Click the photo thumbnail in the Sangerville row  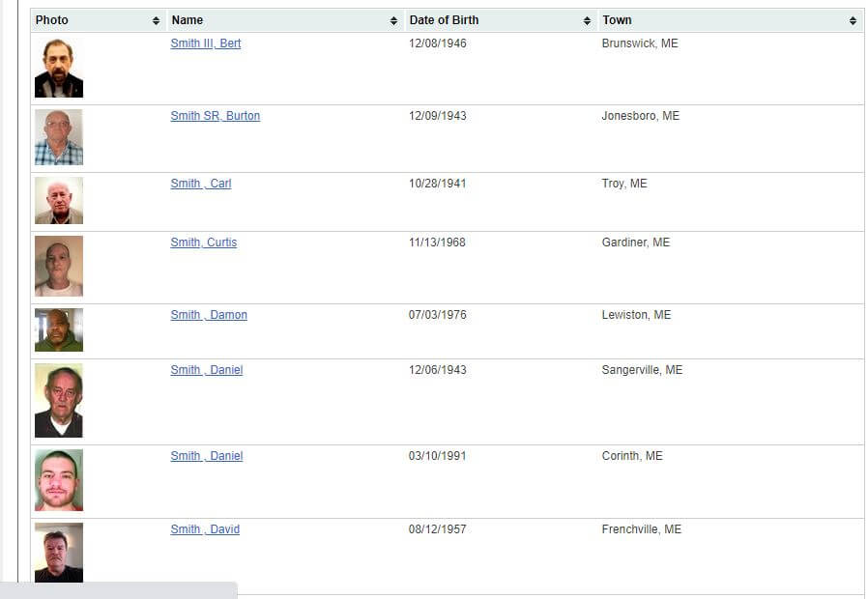(59, 400)
